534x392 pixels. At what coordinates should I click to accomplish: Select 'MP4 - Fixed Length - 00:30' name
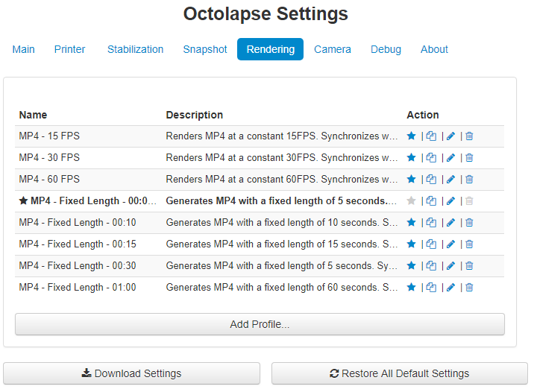pyautogui.click(x=78, y=265)
